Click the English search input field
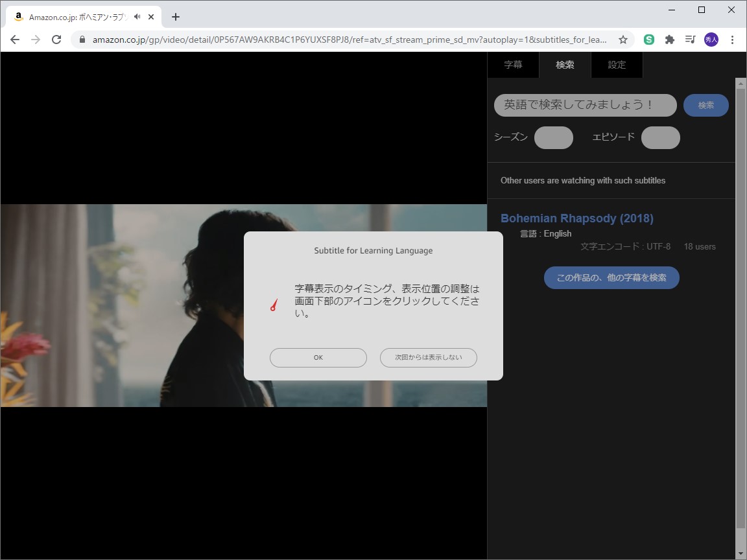 click(585, 105)
